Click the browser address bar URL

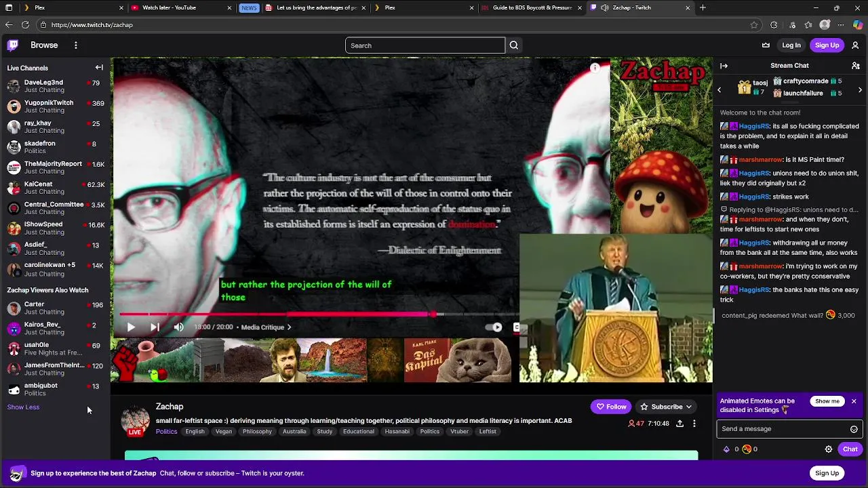(x=92, y=25)
